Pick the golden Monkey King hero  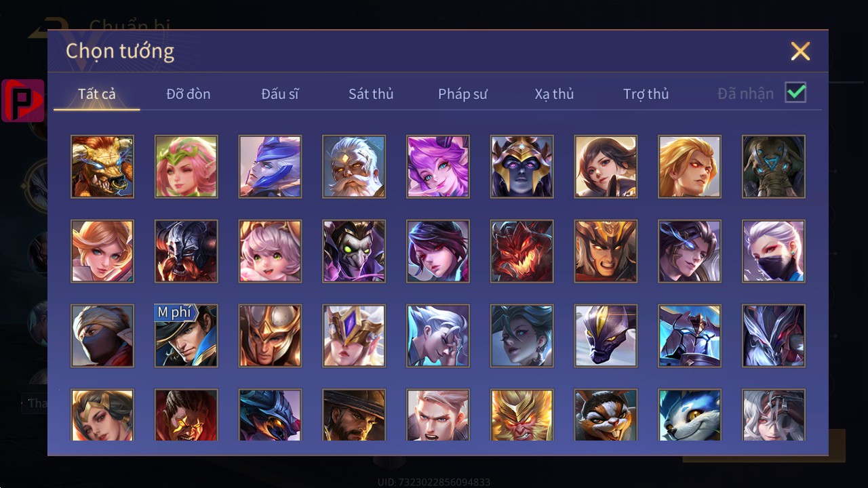[522, 415]
